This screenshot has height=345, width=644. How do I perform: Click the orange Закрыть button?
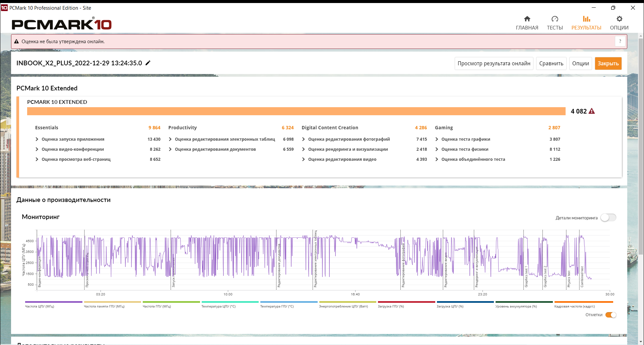click(x=608, y=63)
